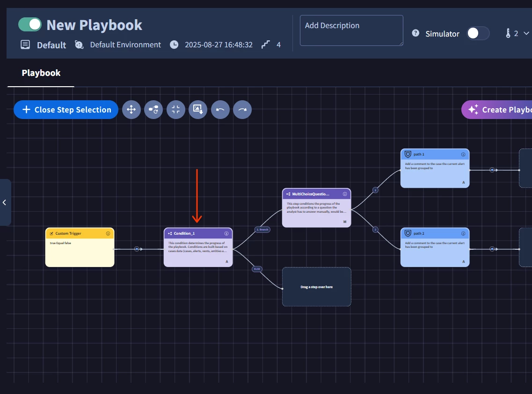Select the path 1 action node
This screenshot has width=532, height=394.
pyautogui.click(x=435, y=168)
